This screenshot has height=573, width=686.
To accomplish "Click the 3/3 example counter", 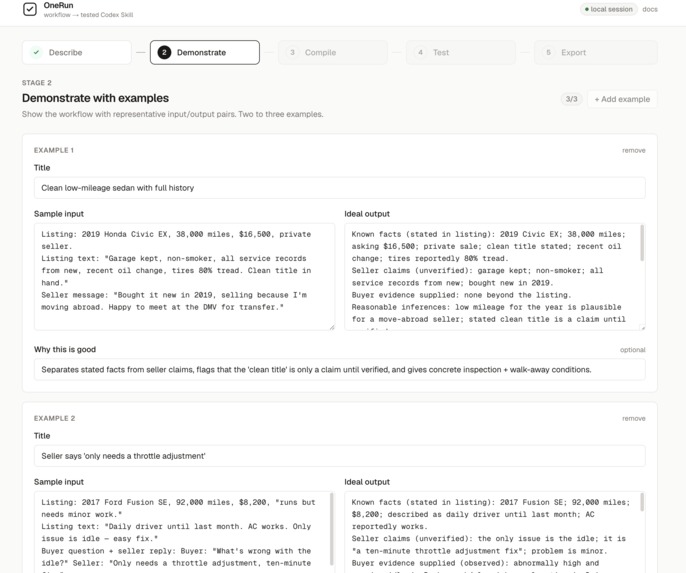I will (571, 99).
